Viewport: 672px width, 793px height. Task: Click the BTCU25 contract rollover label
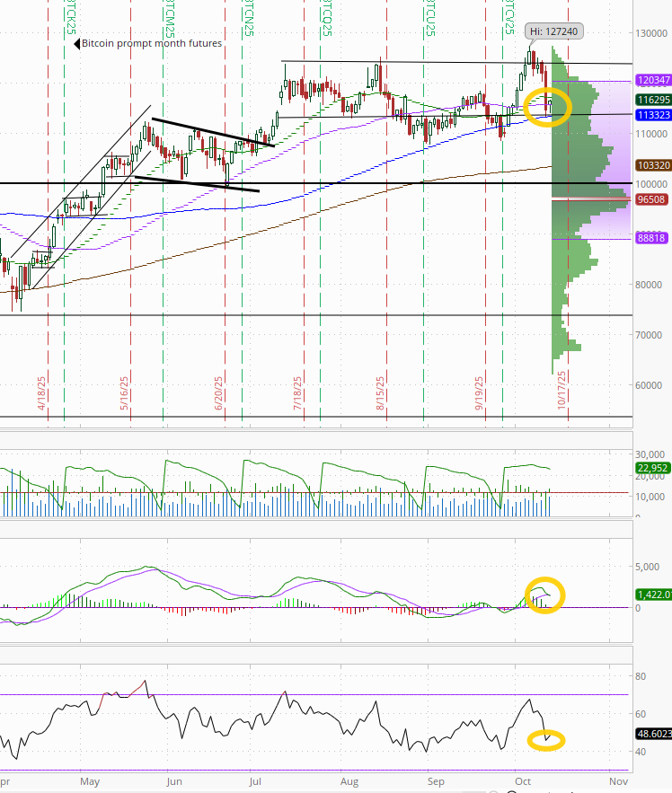coord(430,18)
